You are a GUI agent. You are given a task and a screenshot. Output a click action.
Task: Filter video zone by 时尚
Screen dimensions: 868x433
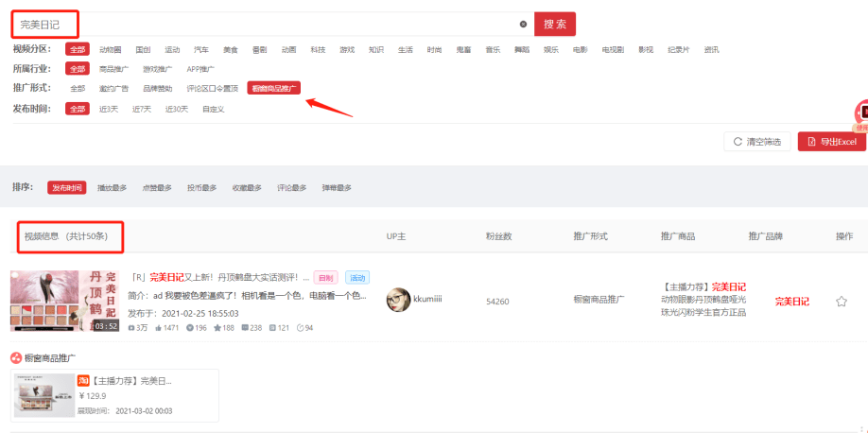click(x=435, y=49)
